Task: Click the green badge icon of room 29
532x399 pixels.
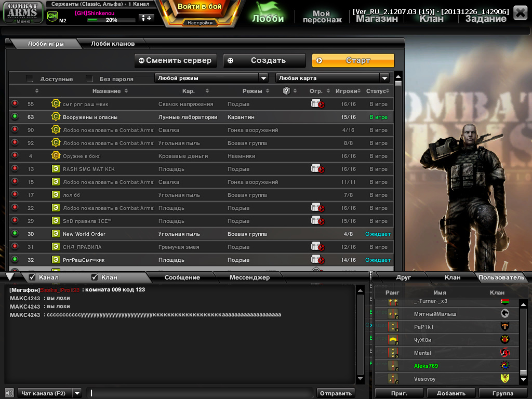Action: [56, 220]
